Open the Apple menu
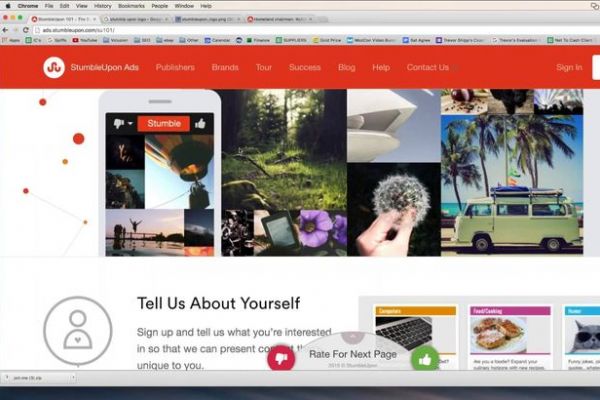 pyautogui.click(x=8, y=6)
